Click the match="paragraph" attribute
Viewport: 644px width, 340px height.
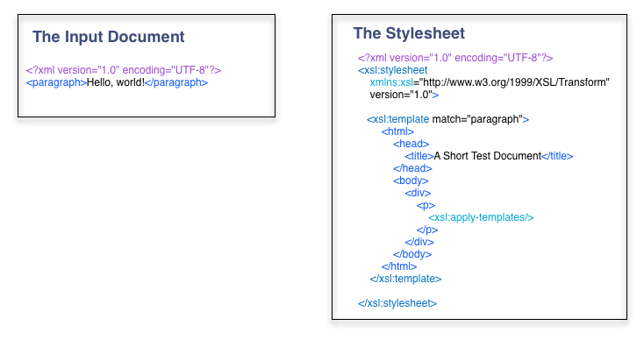477,119
